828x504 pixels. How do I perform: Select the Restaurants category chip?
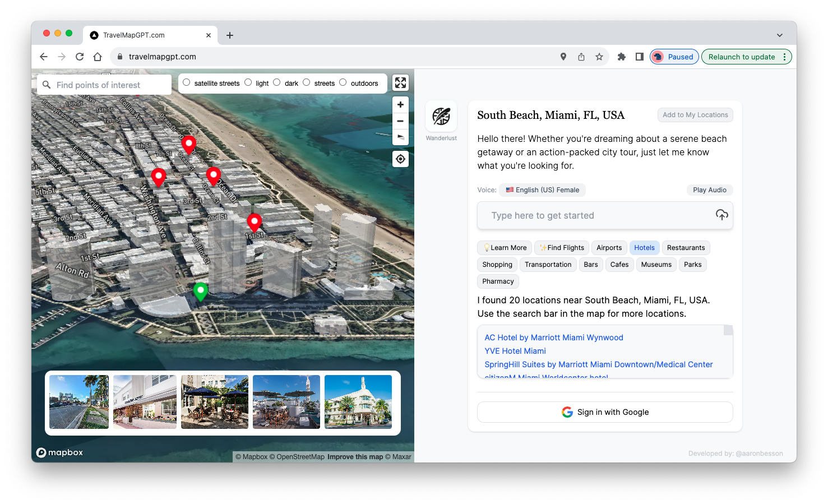686,248
